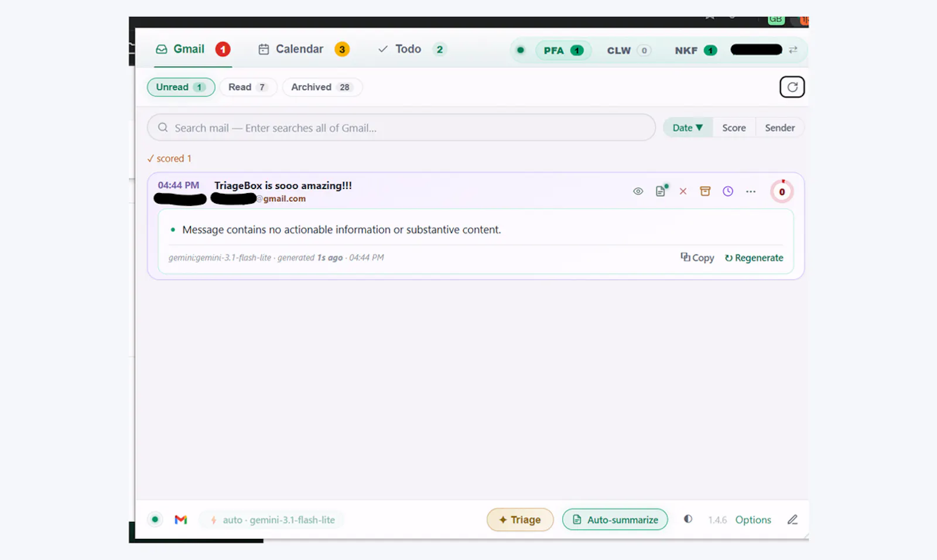The height and width of the screenshot is (560, 937).
Task: Show Unread mail filter
Action: coord(181,87)
